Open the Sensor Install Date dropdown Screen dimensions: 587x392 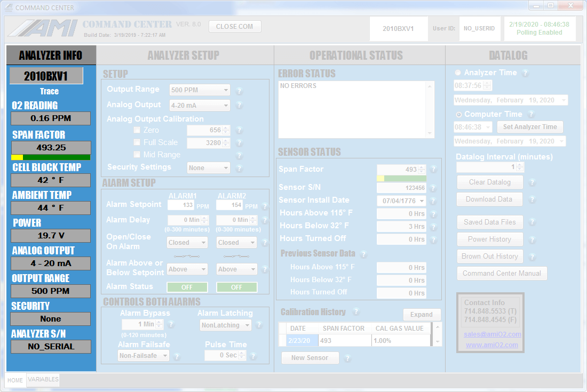coord(401,201)
